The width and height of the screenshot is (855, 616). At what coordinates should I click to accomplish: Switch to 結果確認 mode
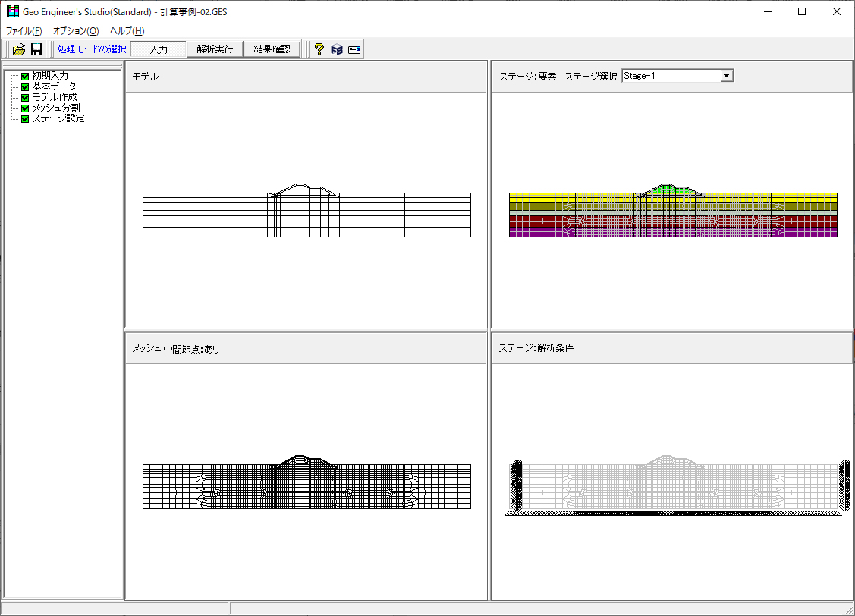tap(272, 49)
